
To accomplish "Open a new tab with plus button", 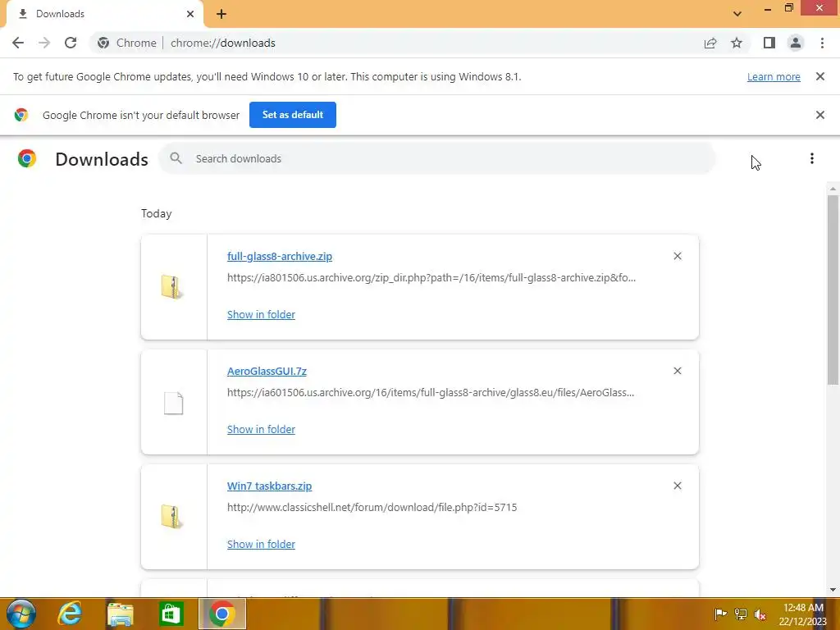I will point(221,14).
